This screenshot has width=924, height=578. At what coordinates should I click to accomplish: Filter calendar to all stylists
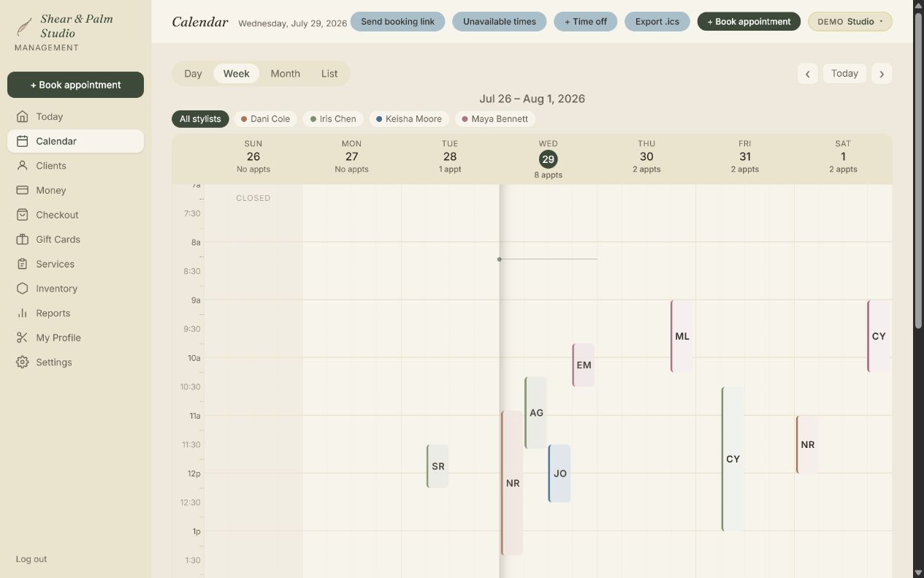coord(200,119)
